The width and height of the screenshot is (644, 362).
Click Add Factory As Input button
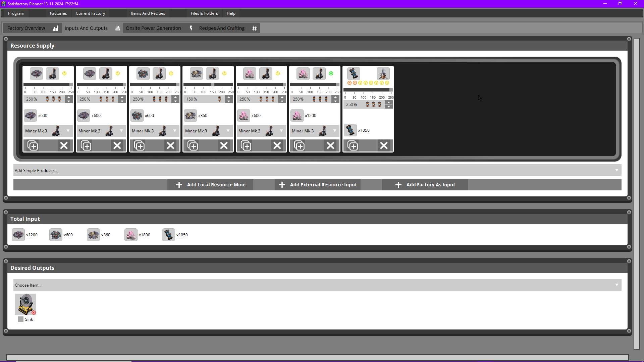[x=425, y=185]
